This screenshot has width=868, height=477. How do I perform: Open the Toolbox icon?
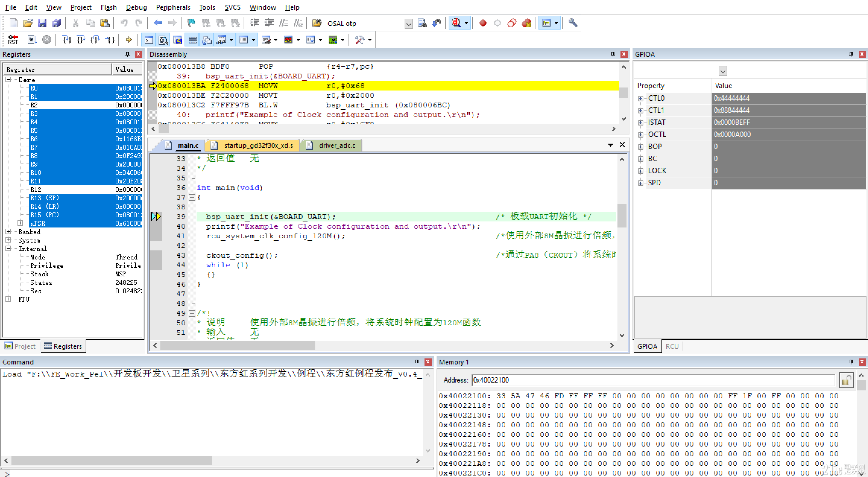point(360,40)
